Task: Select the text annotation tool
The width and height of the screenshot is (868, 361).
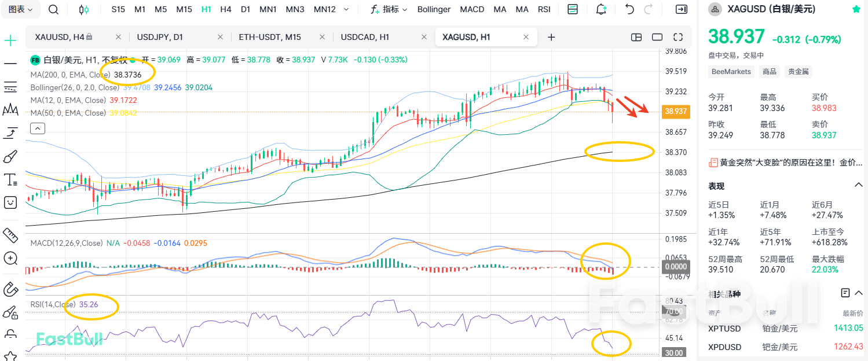Action: (x=11, y=179)
